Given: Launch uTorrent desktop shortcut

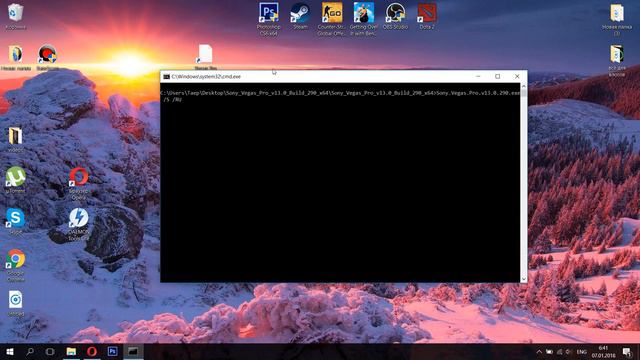Looking at the screenshot, I should pyautogui.click(x=16, y=180).
